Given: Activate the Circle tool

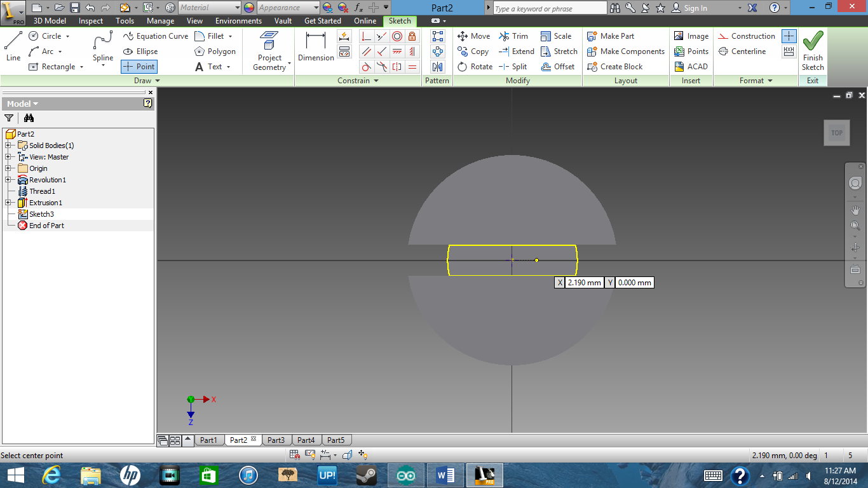Looking at the screenshot, I should [44, 36].
